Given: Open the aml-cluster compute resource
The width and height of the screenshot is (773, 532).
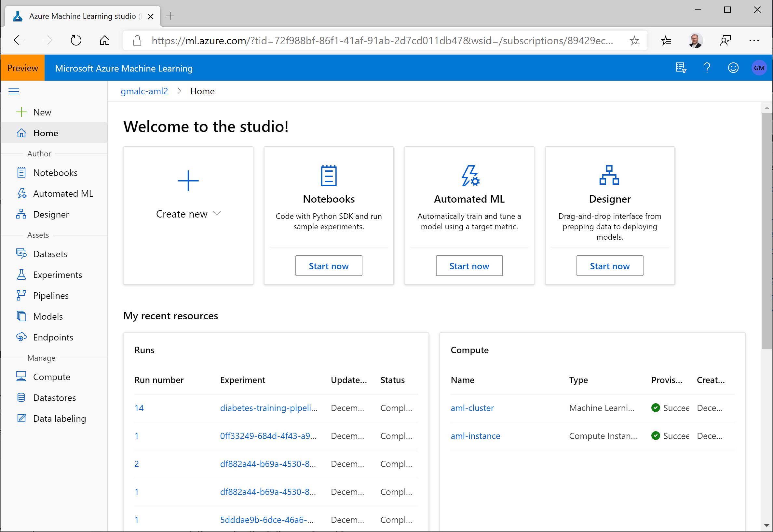Looking at the screenshot, I should [472, 408].
